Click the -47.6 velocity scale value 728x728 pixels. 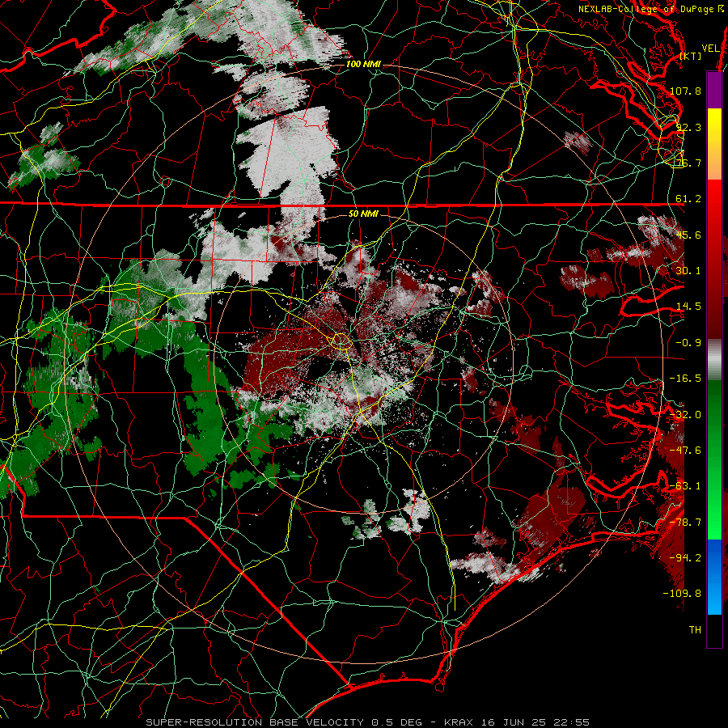pyautogui.click(x=685, y=451)
